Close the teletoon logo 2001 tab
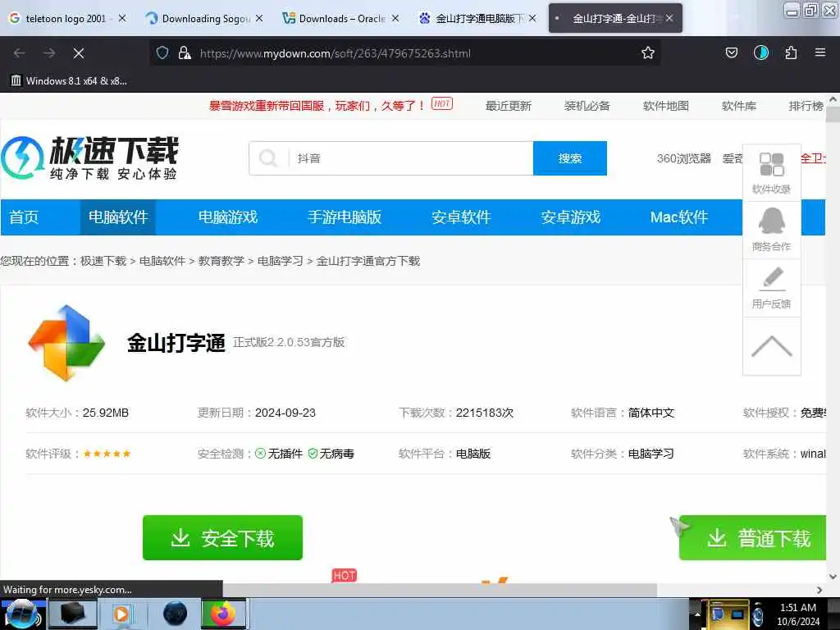This screenshot has height=630, width=840. pyautogui.click(x=122, y=18)
